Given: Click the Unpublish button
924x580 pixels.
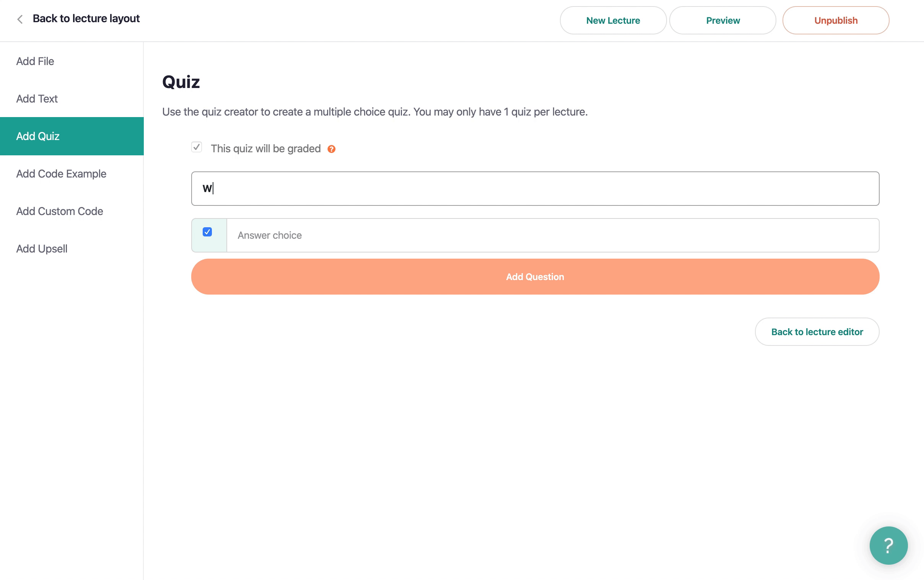Looking at the screenshot, I should click(835, 21).
